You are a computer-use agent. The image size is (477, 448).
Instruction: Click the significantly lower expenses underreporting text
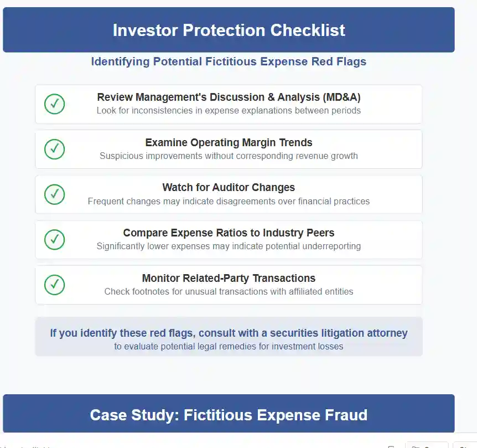tap(229, 246)
